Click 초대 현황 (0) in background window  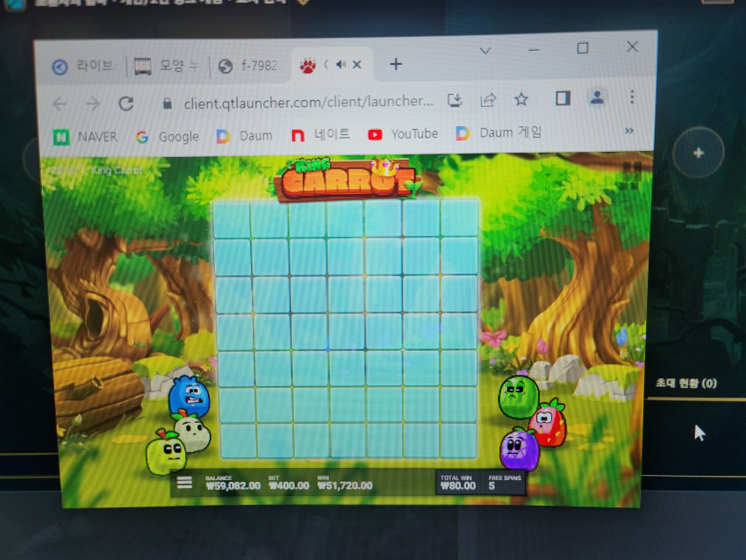[686, 383]
